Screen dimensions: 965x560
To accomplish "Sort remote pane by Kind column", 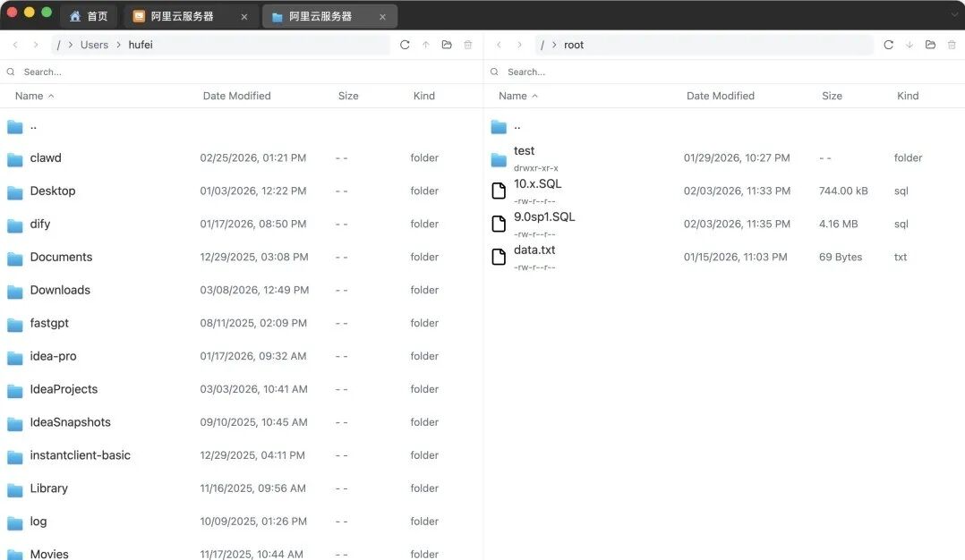I will coord(908,96).
